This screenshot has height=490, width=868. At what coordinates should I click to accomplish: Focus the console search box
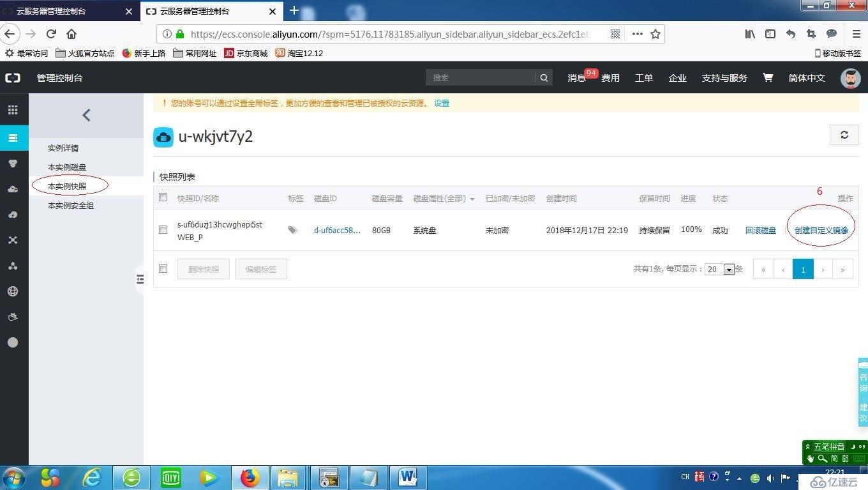pos(481,78)
